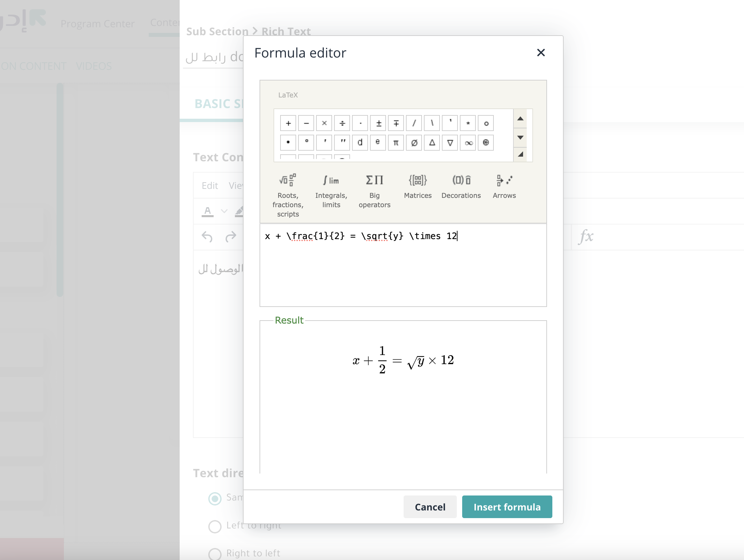Click the division operator symbol
This screenshot has width=744, height=560.
tap(341, 123)
